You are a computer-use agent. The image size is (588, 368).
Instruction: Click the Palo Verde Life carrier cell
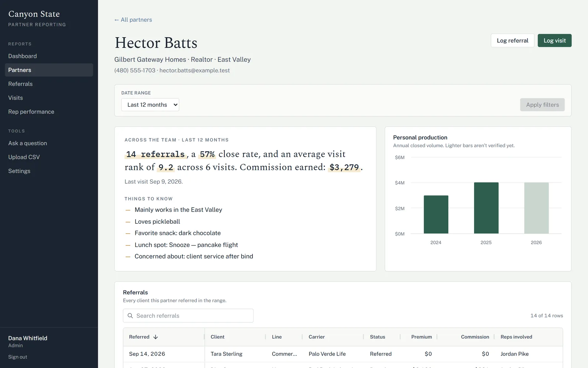pos(327,354)
